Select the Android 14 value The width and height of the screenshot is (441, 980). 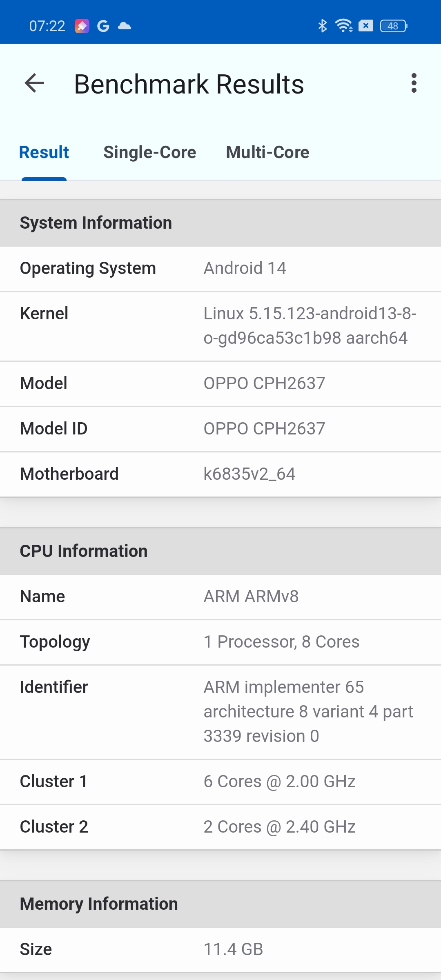point(245,268)
